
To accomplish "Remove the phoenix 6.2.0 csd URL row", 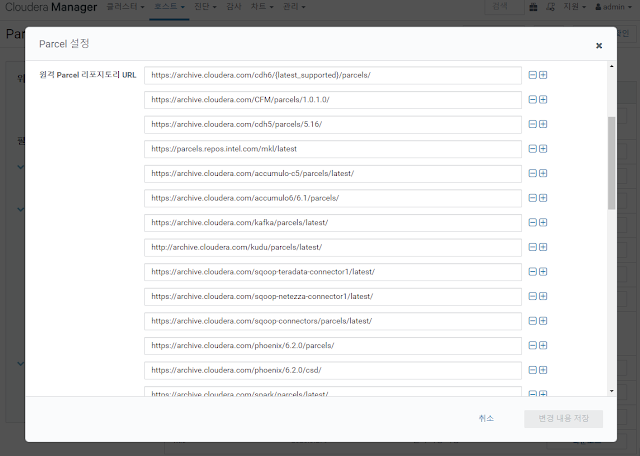I will [533, 370].
